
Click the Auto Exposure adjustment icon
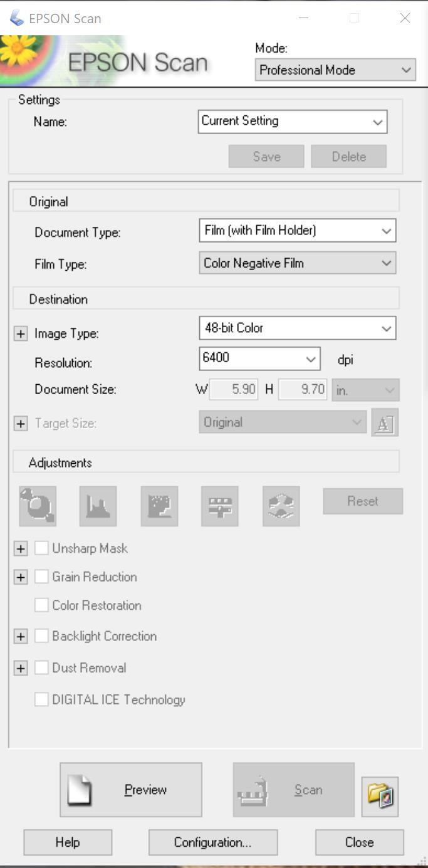click(38, 506)
